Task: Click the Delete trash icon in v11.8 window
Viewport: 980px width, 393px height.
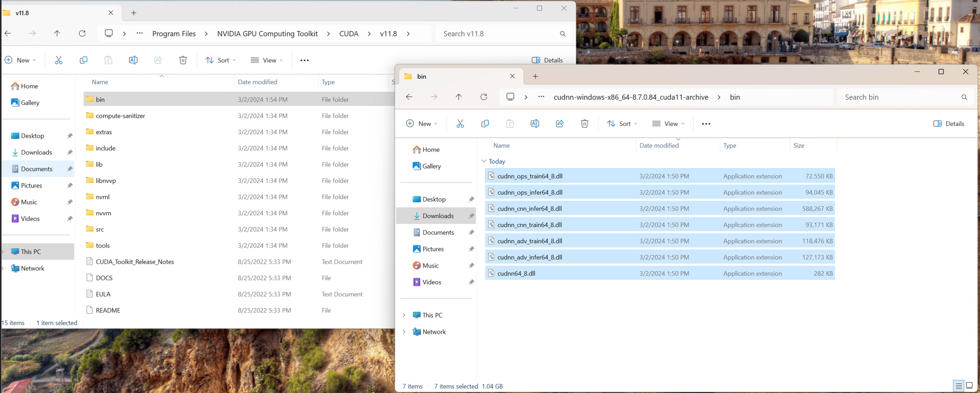Action: click(183, 60)
